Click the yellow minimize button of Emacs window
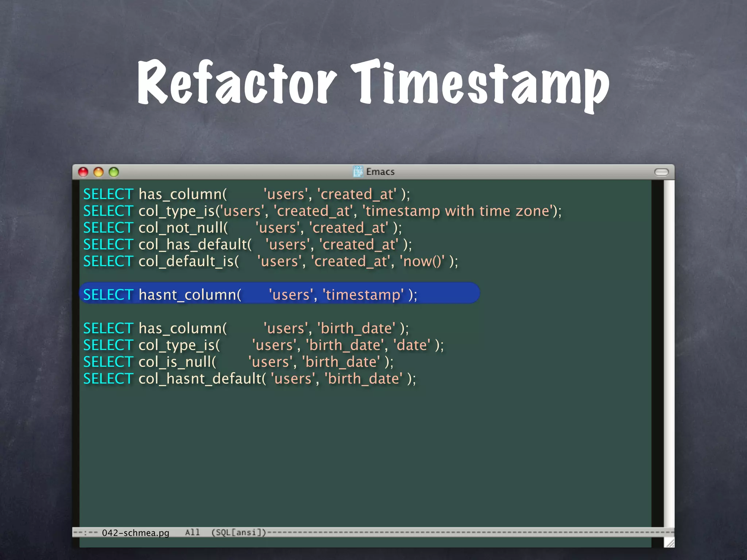Screen dimensions: 747x560 pyautogui.click(x=98, y=172)
